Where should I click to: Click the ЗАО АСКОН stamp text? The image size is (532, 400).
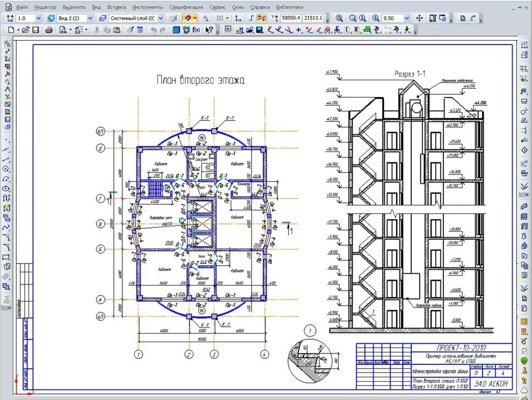pyautogui.click(x=491, y=383)
